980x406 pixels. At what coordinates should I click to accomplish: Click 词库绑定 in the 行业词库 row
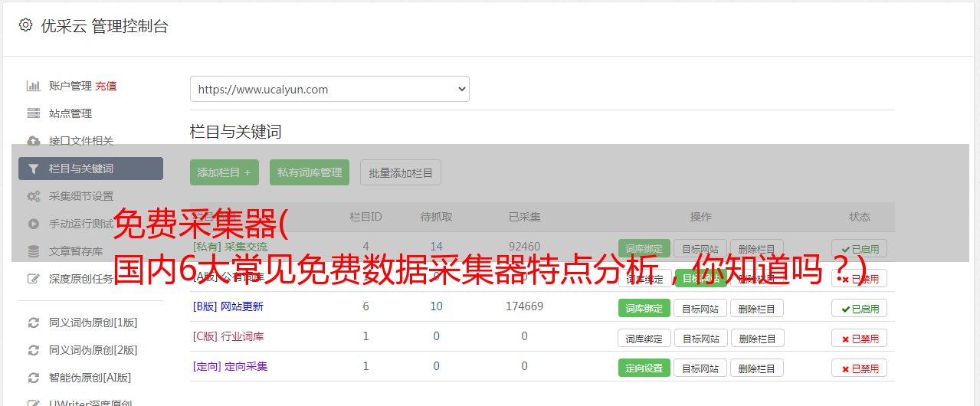tap(644, 338)
